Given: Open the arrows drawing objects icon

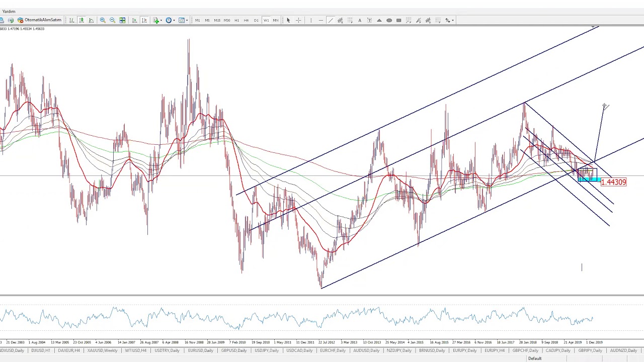Looking at the screenshot, I should tap(447, 20).
